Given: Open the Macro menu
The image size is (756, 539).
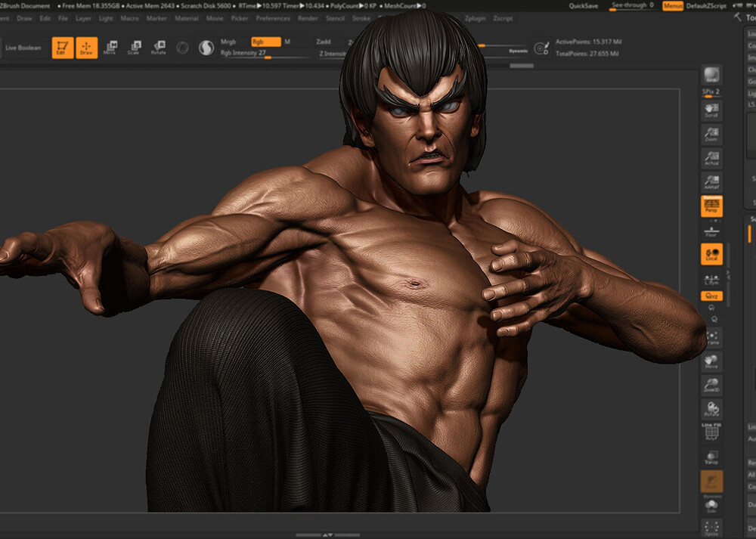Looking at the screenshot, I should click(130, 18).
